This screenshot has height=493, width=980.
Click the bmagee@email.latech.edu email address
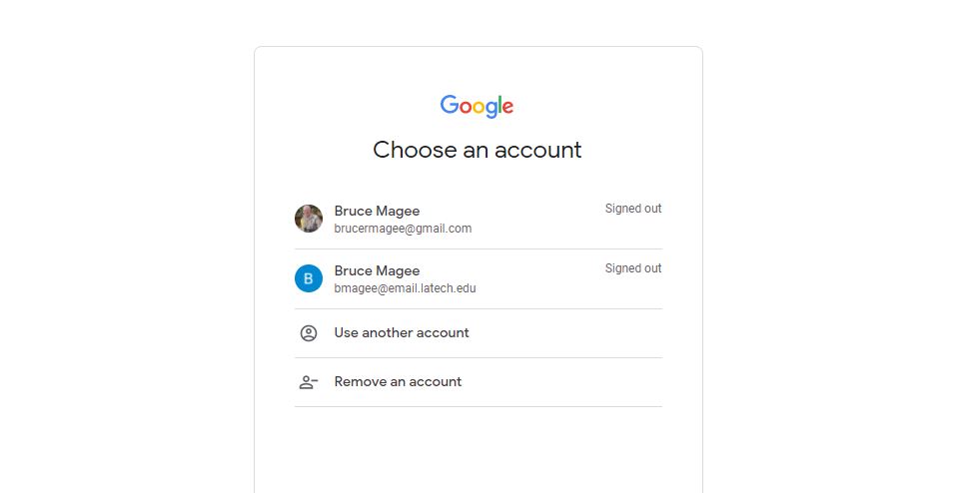click(x=405, y=288)
